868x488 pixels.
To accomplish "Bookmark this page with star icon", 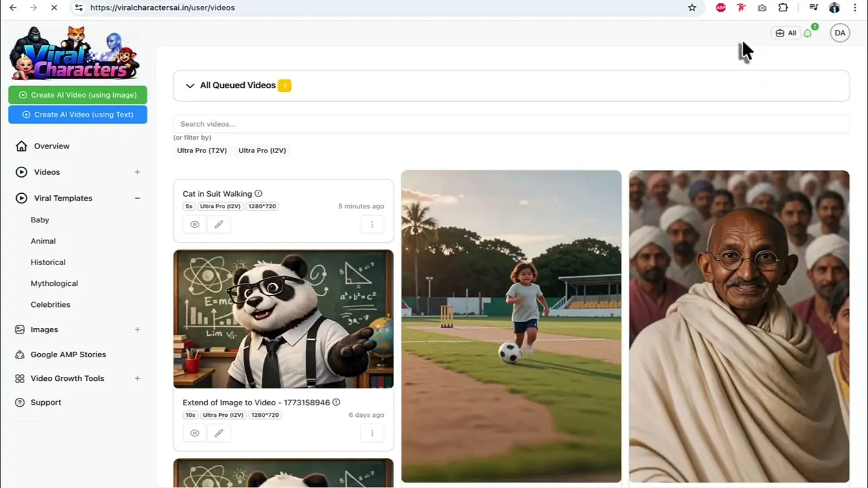I will [x=692, y=7].
